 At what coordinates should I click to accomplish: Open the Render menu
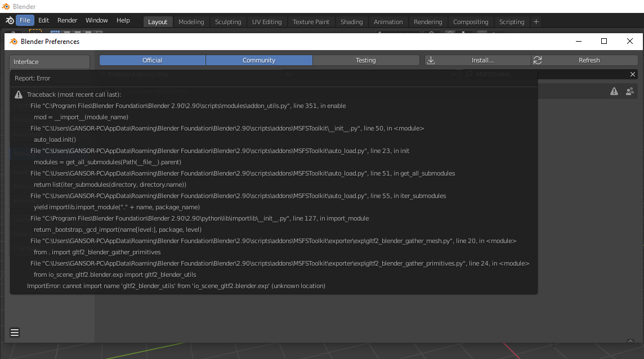[68, 20]
